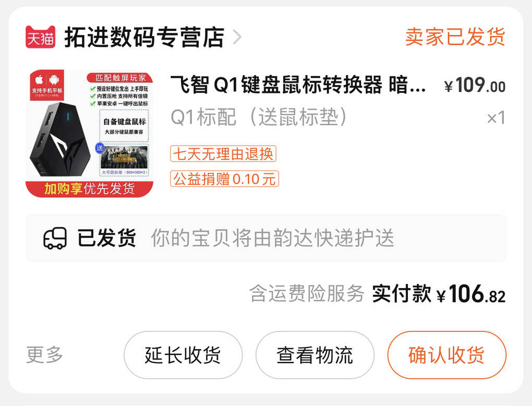Open the 拓进数码专营店 store page
Screen dimensions: 532x406
(x=144, y=37)
